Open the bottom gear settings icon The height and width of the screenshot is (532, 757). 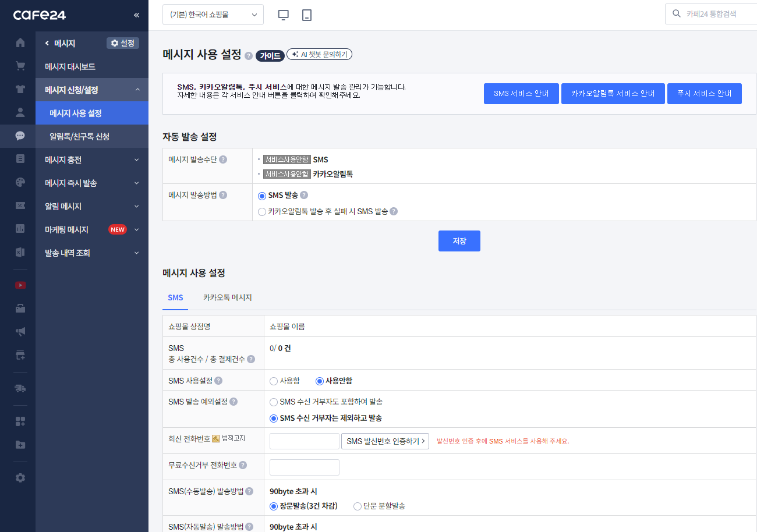[x=20, y=478]
